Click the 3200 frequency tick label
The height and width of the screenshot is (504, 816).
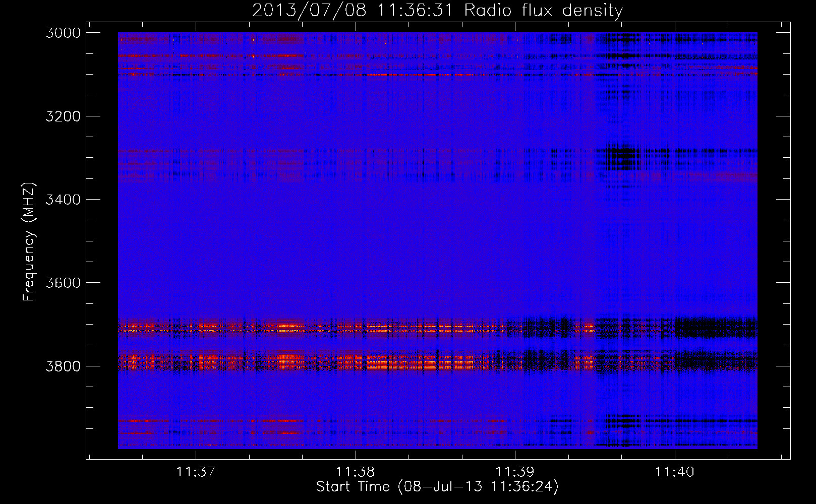[63, 116]
